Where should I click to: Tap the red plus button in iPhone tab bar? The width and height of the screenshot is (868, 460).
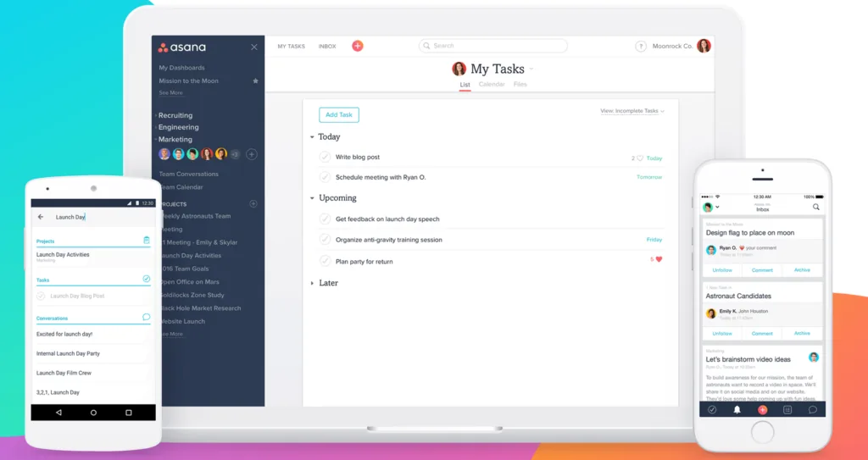tap(762, 410)
